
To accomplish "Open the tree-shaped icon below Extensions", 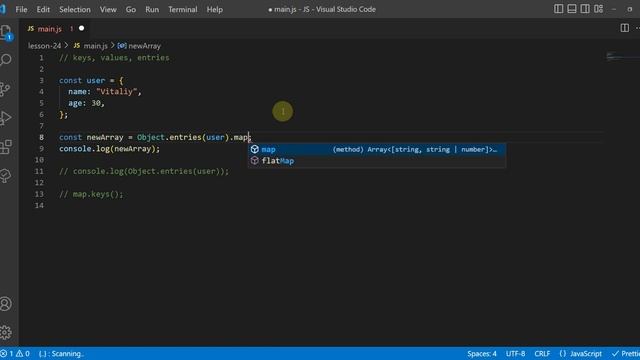I will 6,176.
